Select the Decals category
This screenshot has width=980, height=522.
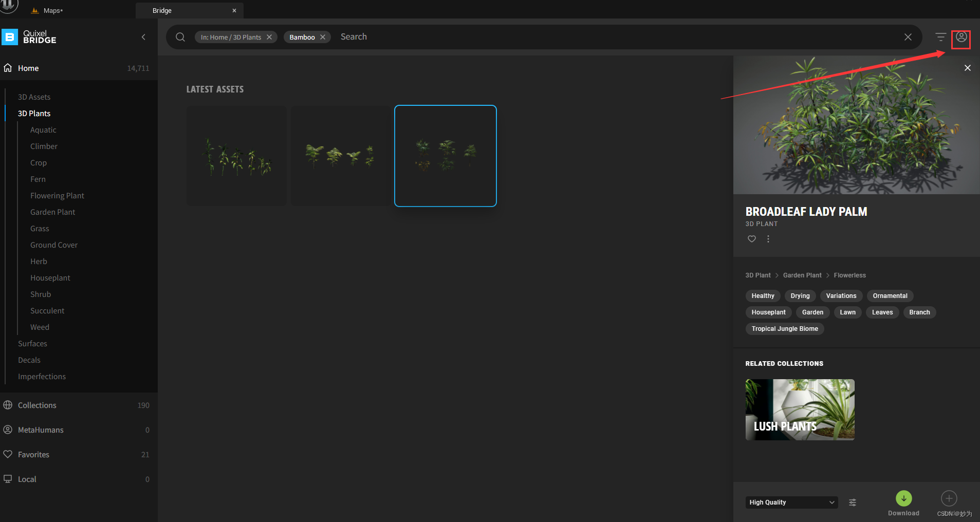(x=29, y=360)
